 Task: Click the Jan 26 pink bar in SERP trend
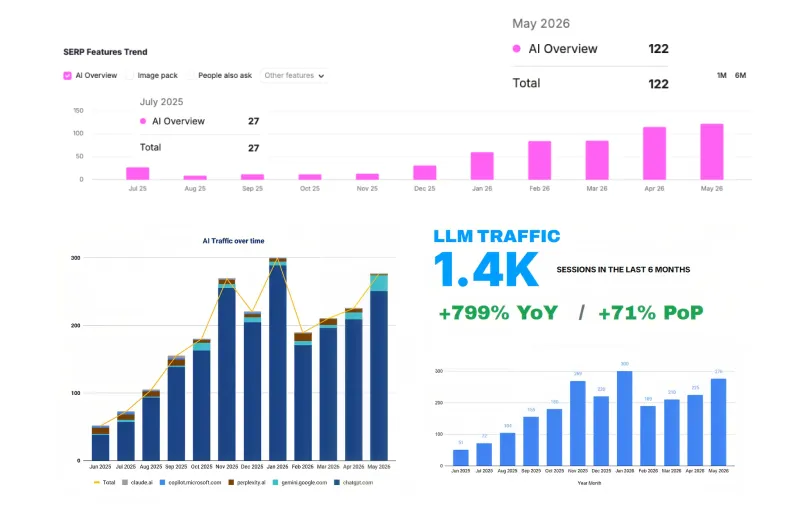tap(482, 166)
